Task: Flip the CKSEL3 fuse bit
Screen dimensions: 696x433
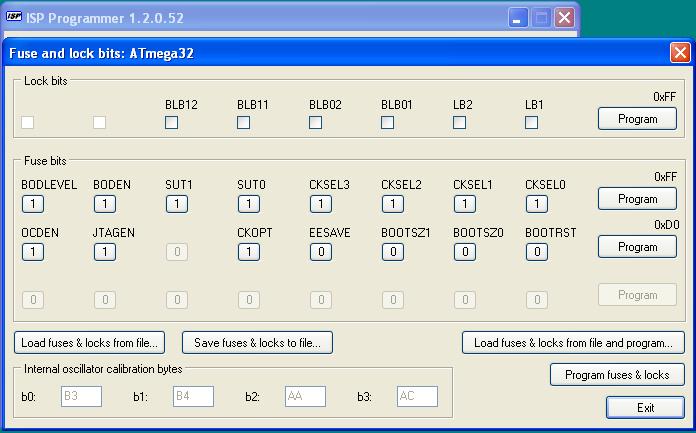Action: [320, 204]
